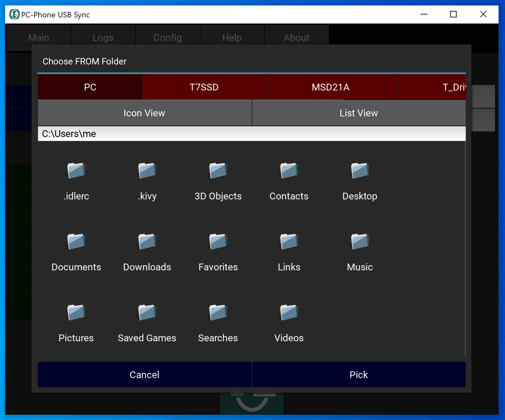The image size is (505, 420).
Task: Open the Pictures folder icon
Action: [x=76, y=313]
